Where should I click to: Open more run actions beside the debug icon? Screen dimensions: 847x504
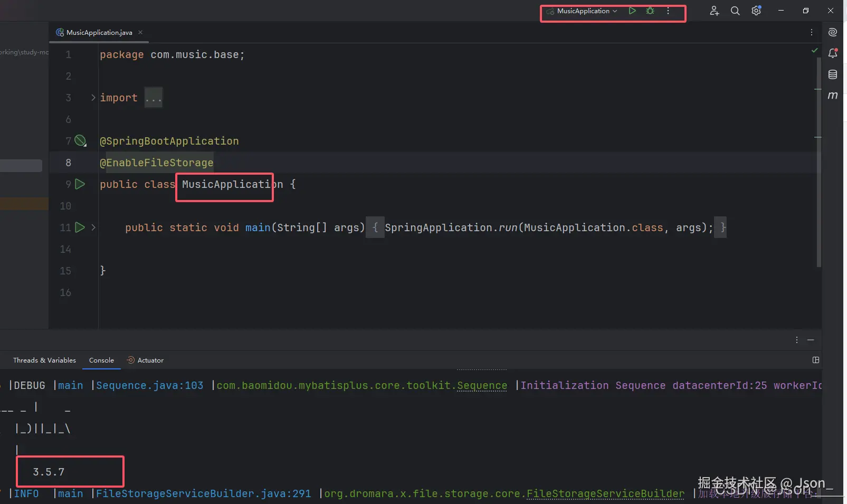(x=668, y=11)
